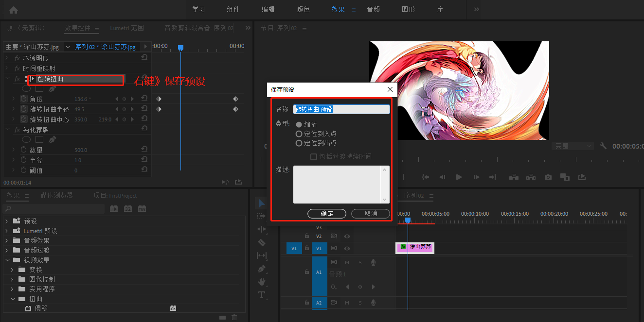This screenshot has height=322, width=644.
Task: Check the 包括过渡持续时间 checkbox
Action: (314, 156)
